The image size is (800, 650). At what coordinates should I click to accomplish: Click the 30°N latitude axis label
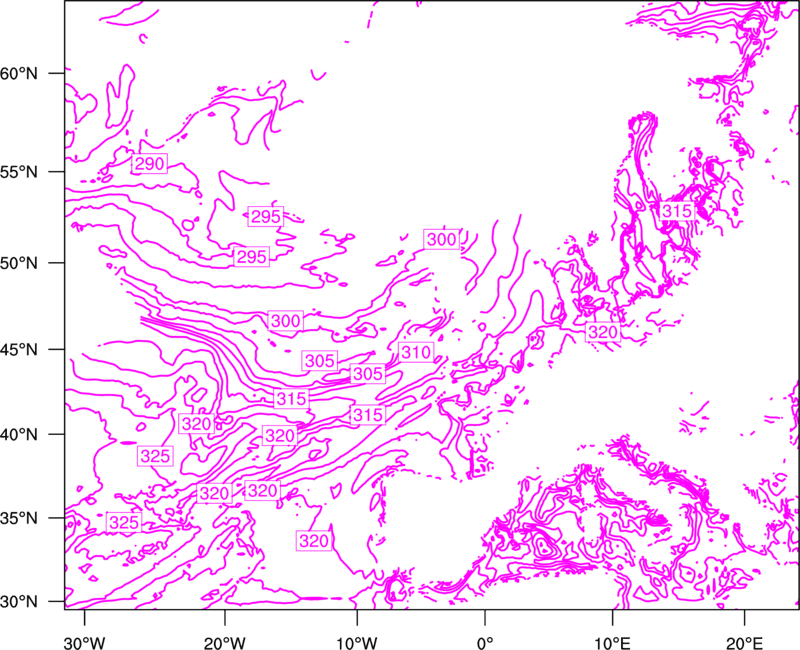coord(19,602)
